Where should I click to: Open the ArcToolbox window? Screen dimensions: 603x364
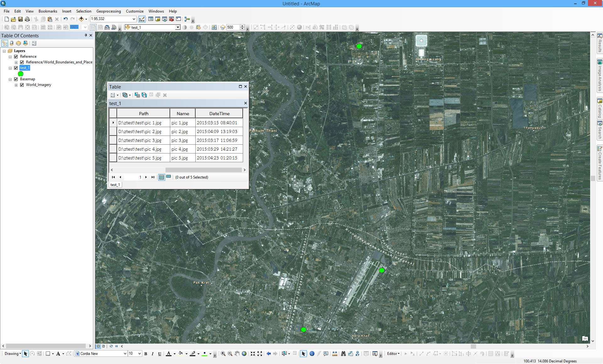[171, 19]
